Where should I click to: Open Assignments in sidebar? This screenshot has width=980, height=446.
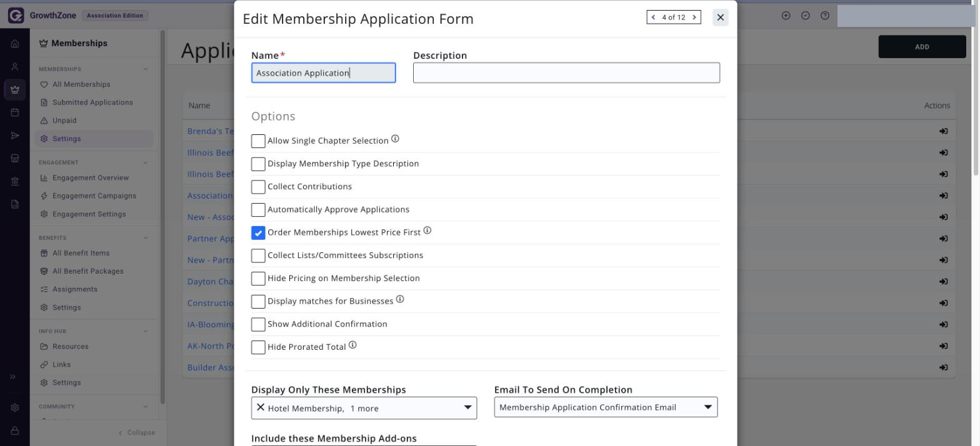coord(75,289)
